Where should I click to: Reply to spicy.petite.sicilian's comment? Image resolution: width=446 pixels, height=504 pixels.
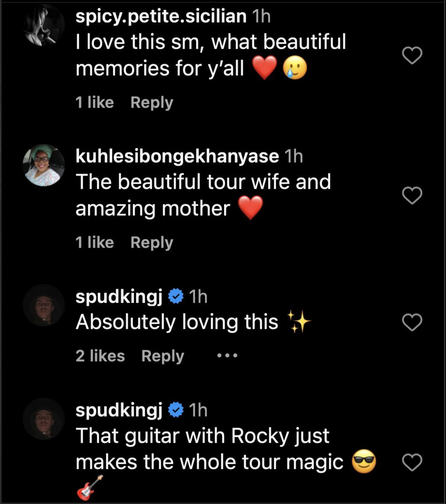(152, 103)
